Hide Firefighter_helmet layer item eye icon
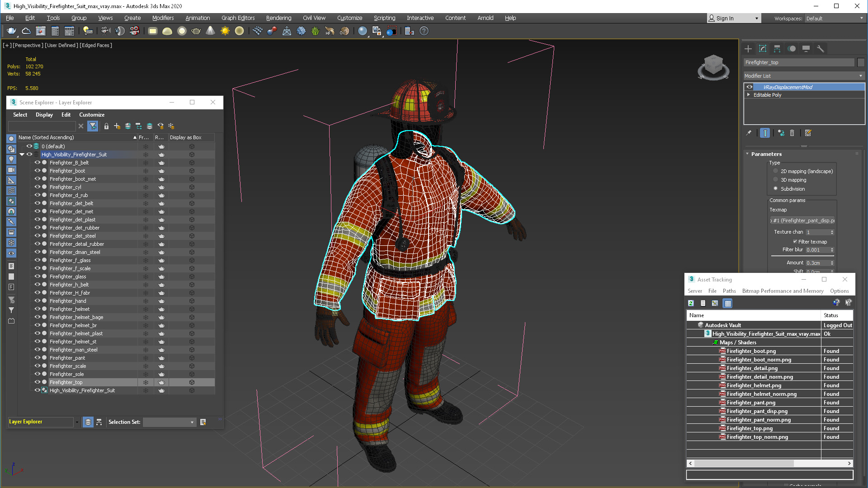The height and width of the screenshot is (488, 868). [x=38, y=309]
